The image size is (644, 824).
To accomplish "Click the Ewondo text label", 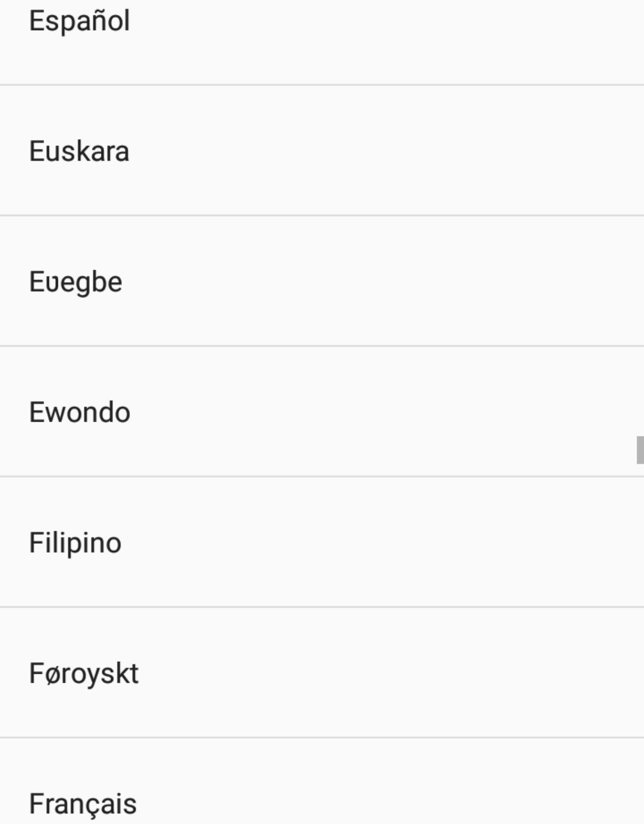I will coord(80,412).
